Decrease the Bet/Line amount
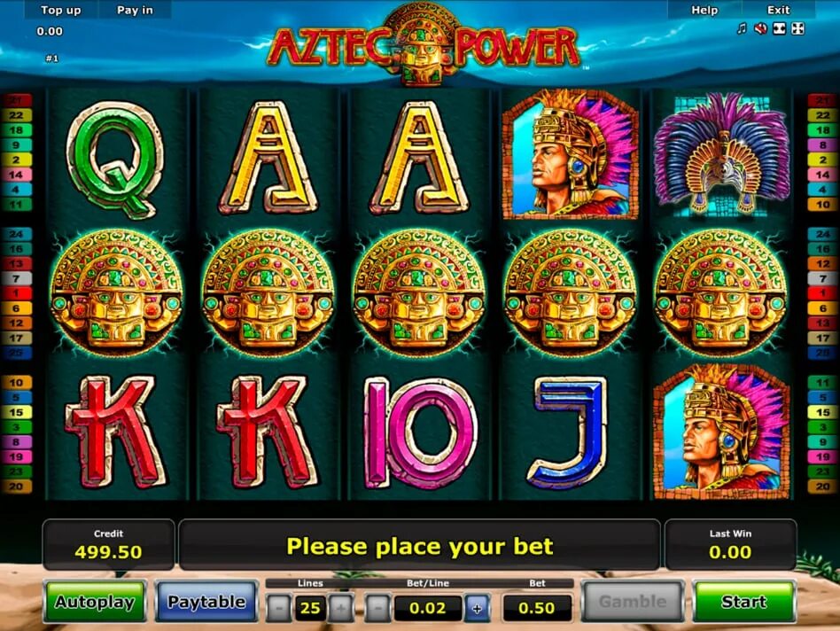Screen dimensions: 840x631 378,608
